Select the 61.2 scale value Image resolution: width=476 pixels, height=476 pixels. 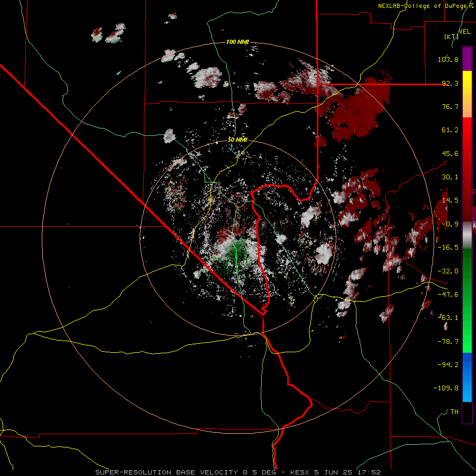click(x=450, y=130)
